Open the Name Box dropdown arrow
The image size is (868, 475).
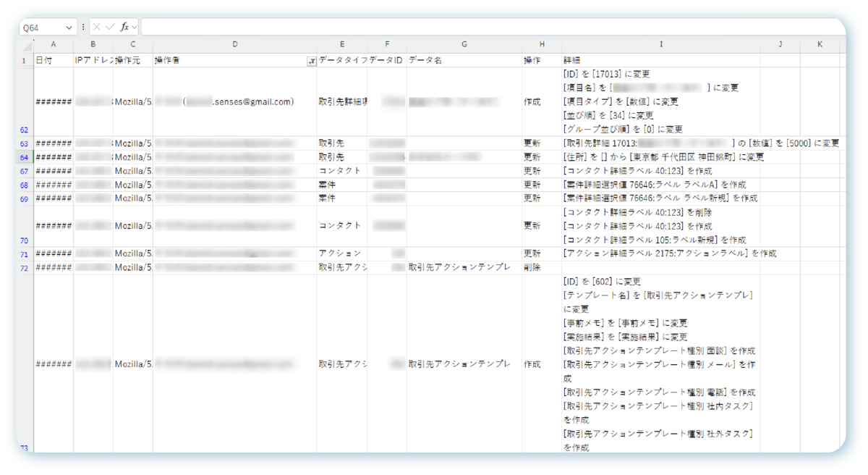70,28
